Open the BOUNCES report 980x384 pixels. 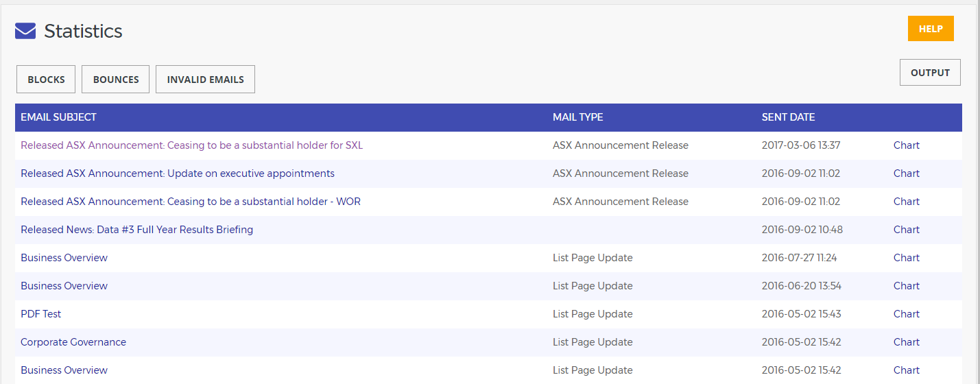pos(116,80)
